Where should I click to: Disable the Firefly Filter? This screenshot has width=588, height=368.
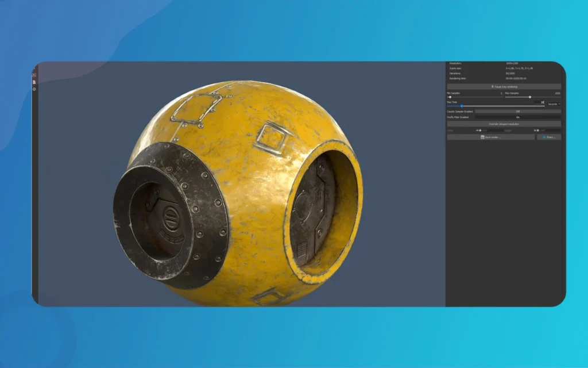tap(517, 117)
